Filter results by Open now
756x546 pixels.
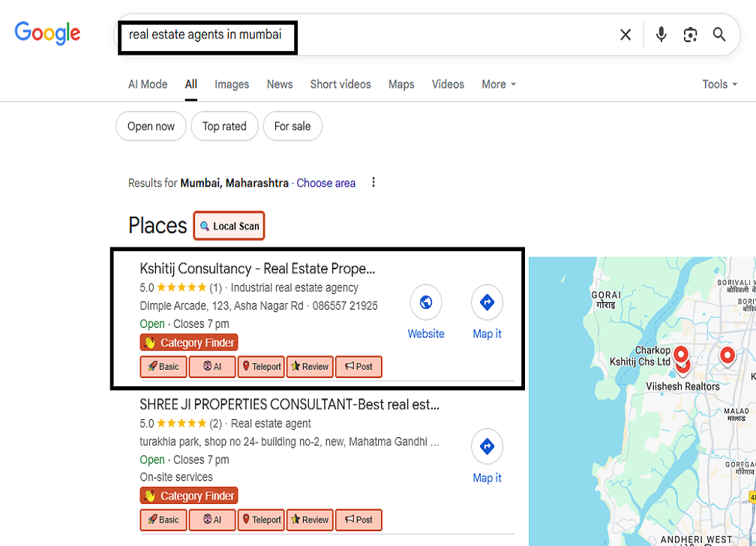(151, 126)
